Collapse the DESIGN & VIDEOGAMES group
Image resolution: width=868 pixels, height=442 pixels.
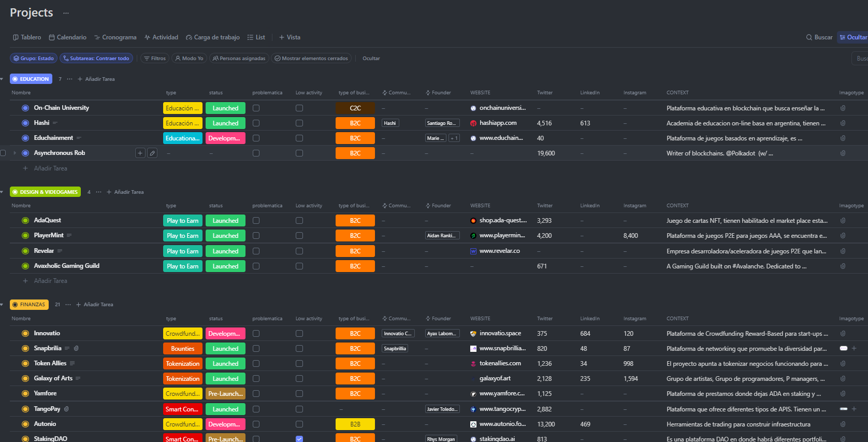2,192
